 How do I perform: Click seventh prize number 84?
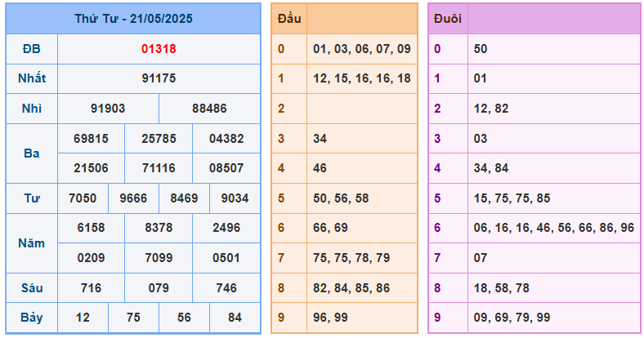[235, 318]
